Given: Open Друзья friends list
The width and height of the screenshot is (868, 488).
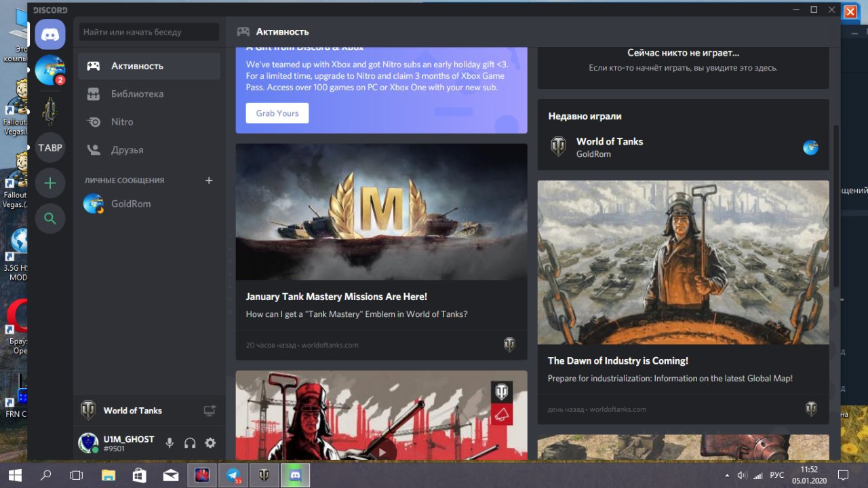Looking at the screenshot, I should [149, 150].
